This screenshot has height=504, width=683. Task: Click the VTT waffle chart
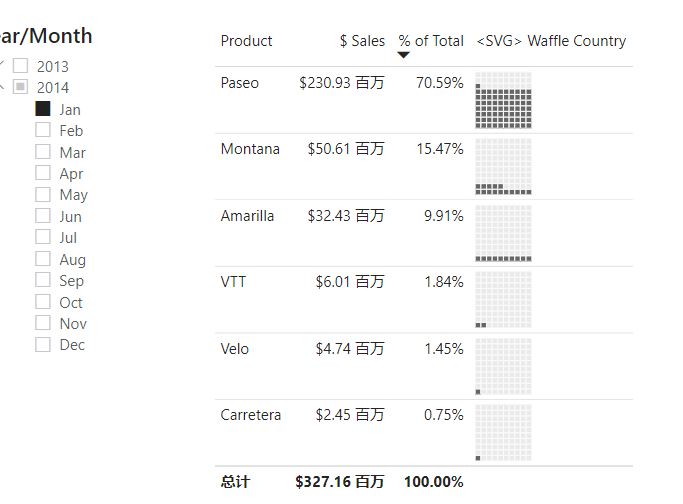click(x=503, y=299)
